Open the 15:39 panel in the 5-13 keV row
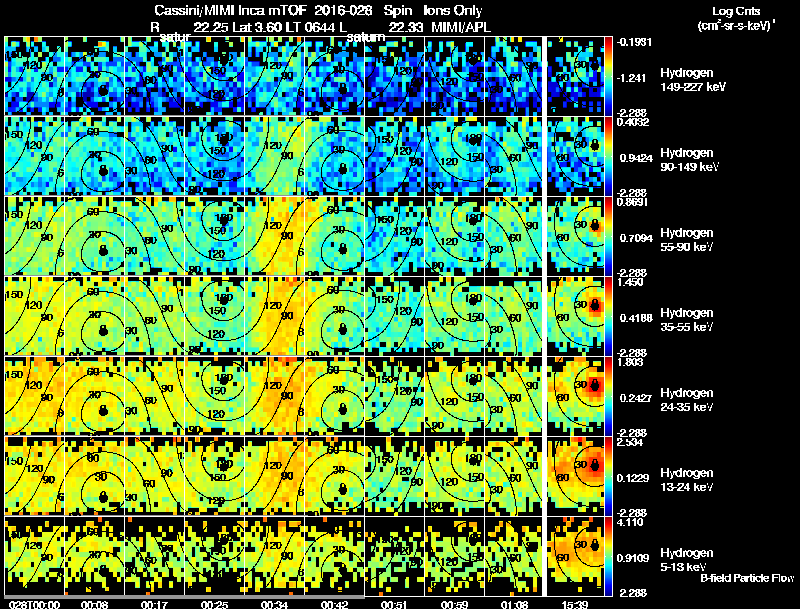The width and height of the screenshot is (800, 609). coord(576,556)
